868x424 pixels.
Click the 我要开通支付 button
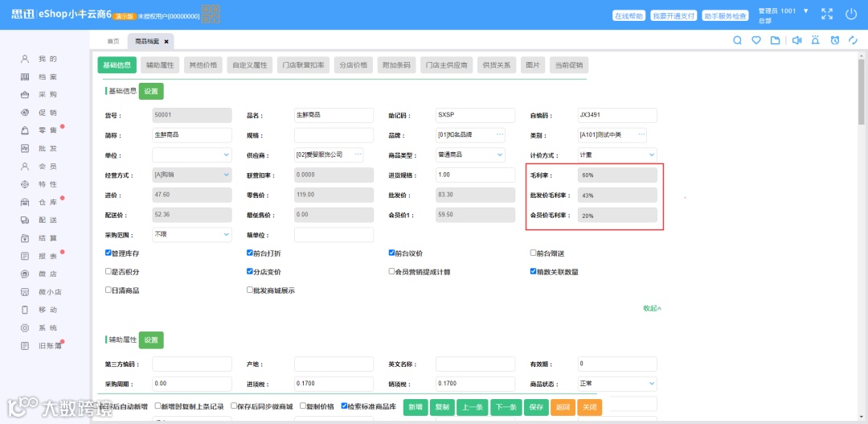(x=674, y=15)
